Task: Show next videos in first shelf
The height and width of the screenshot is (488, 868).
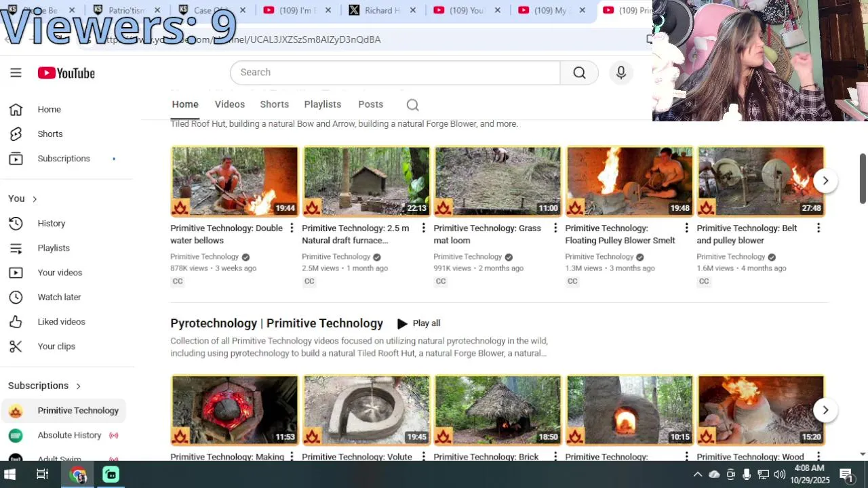Action: coord(825,180)
